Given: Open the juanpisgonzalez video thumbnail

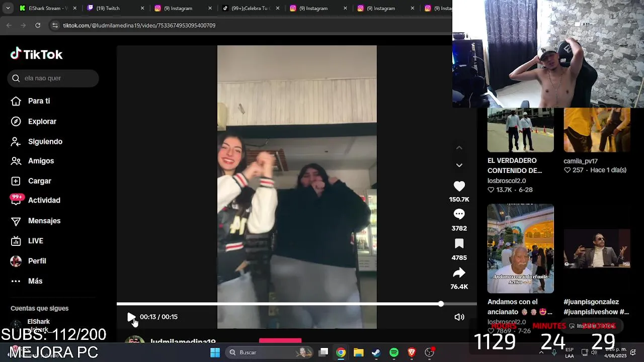Looking at the screenshot, I should 597,248.
